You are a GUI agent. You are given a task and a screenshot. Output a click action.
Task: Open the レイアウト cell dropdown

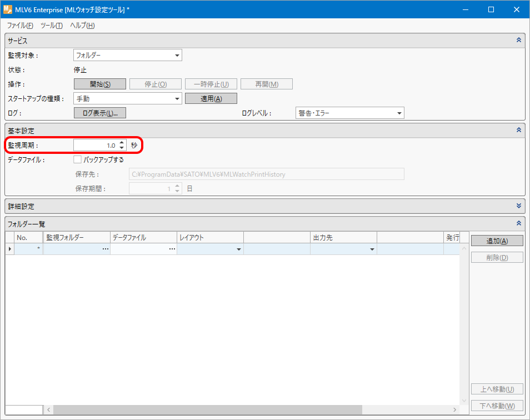[239, 249]
